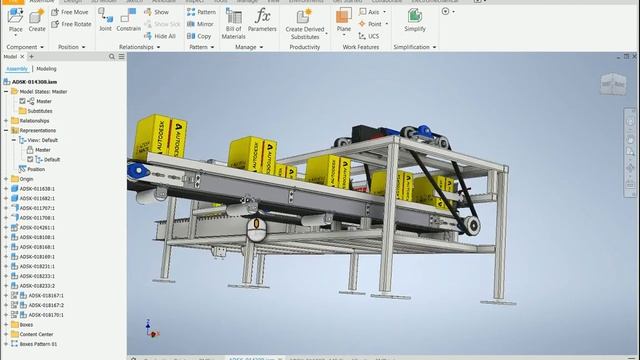Screen dimensions: 640x360
Task: Toggle the Default view representation checkbox
Action: [x=30, y=160]
